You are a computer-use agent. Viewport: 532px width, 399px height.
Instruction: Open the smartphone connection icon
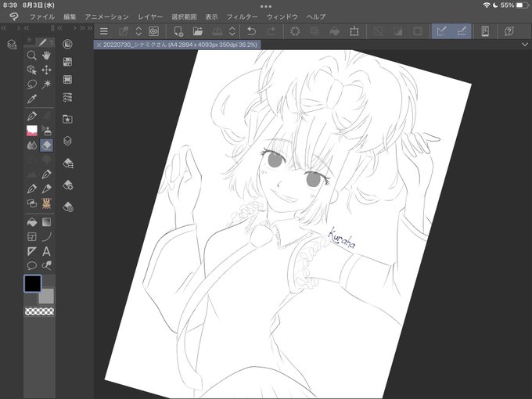[485, 31]
